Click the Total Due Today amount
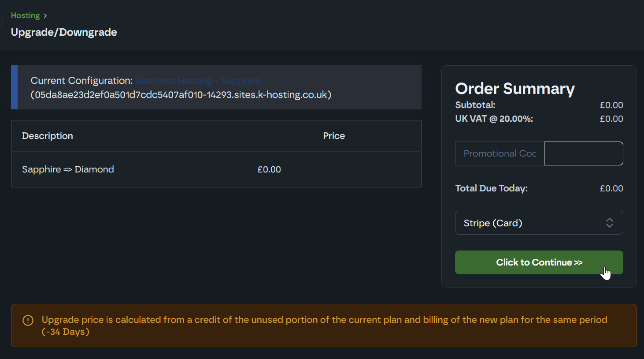This screenshot has width=644, height=359. click(x=611, y=188)
